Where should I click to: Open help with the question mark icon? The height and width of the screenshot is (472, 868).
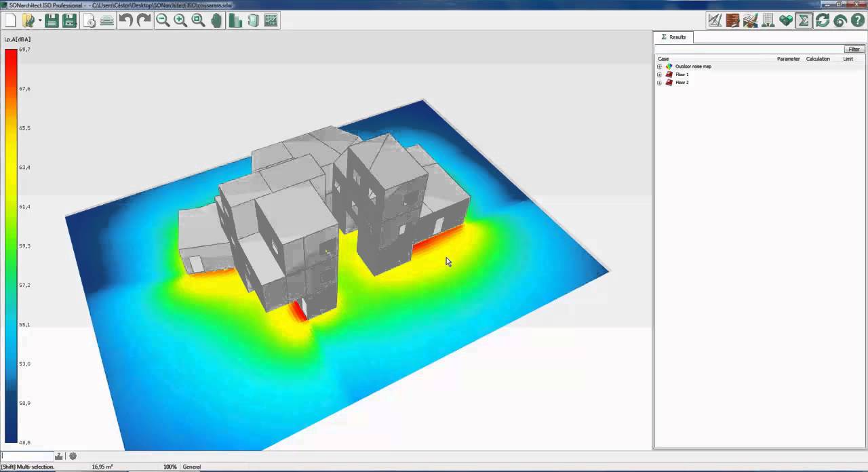[858, 20]
